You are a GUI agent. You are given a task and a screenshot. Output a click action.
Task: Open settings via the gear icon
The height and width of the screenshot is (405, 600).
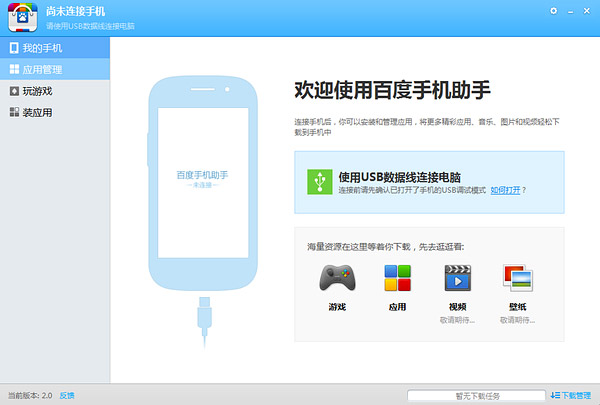(x=554, y=10)
